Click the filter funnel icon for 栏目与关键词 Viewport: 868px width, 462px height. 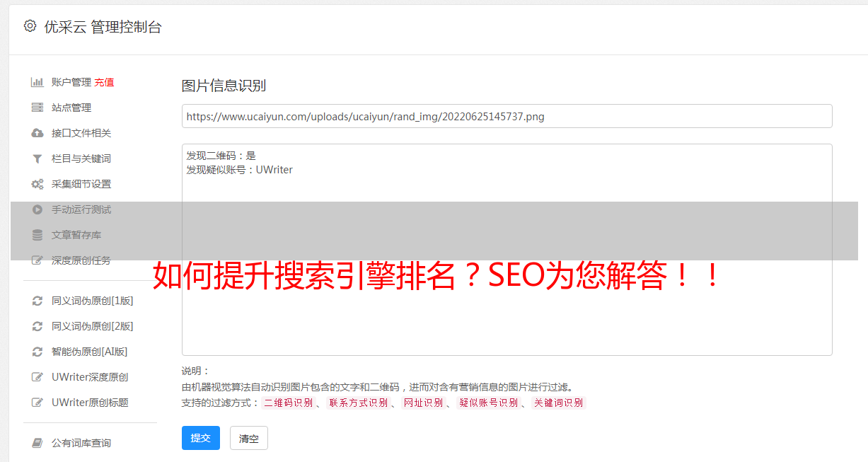pos(37,158)
